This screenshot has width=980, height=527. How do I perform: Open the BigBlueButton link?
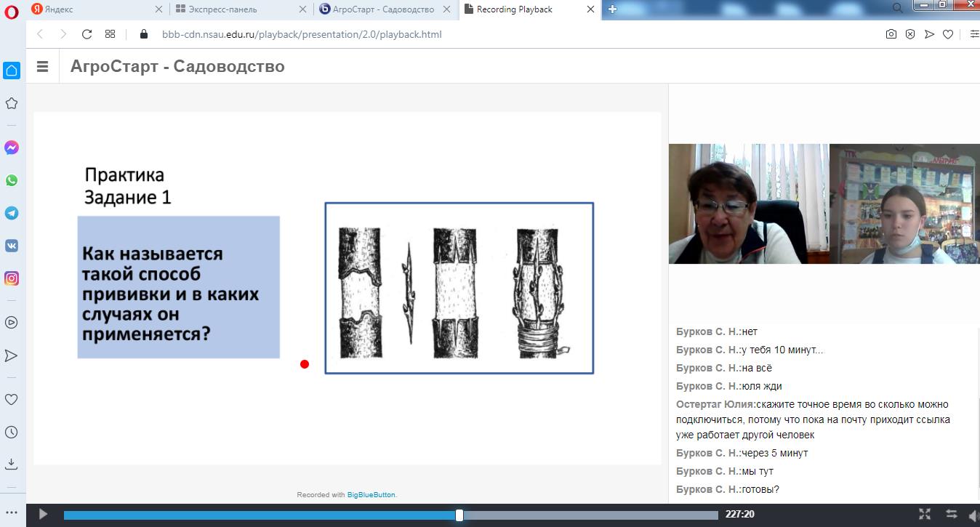point(371,495)
